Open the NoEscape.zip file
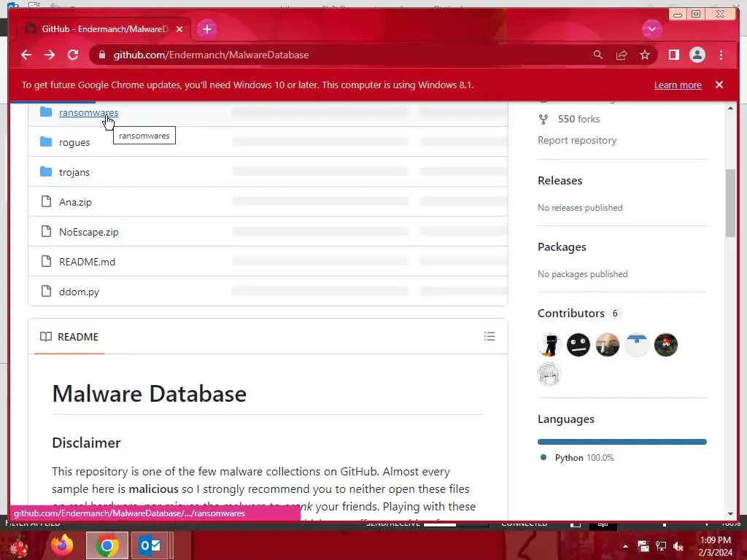 click(88, 233)
